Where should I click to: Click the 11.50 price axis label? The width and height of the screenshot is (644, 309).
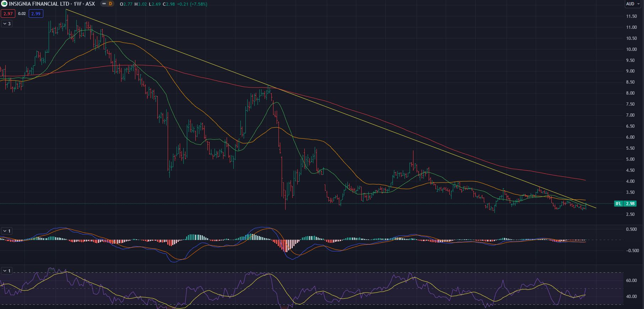point(631,16)
